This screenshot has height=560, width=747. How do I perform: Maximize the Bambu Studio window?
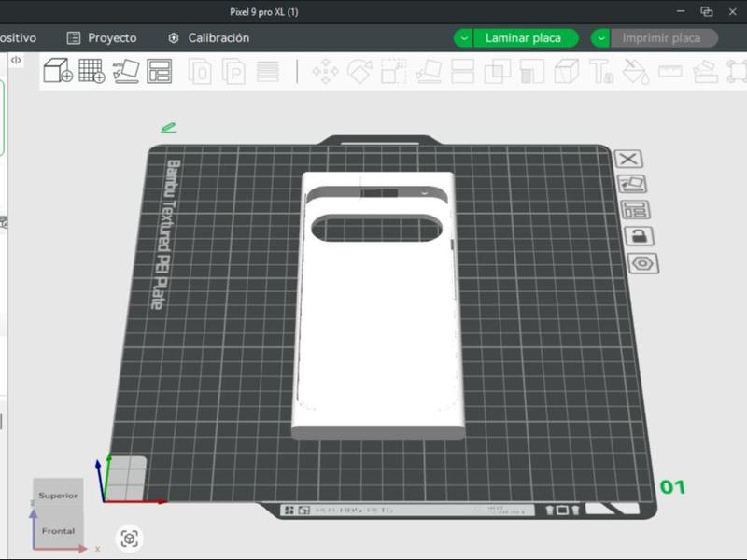click(x=707, y=11)
